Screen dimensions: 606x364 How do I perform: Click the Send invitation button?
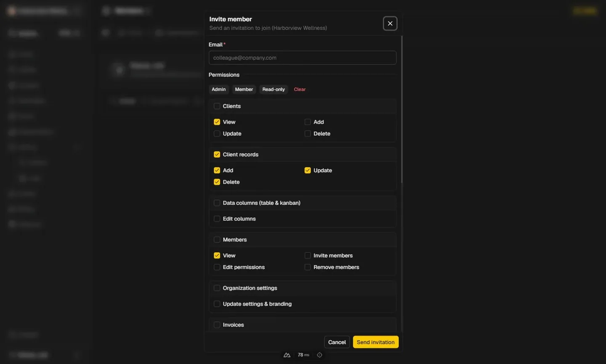(x=375, y=342)
